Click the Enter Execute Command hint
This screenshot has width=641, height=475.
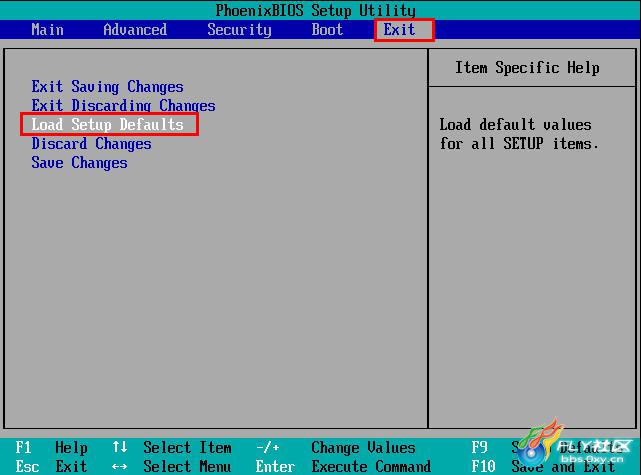(343, 466)
